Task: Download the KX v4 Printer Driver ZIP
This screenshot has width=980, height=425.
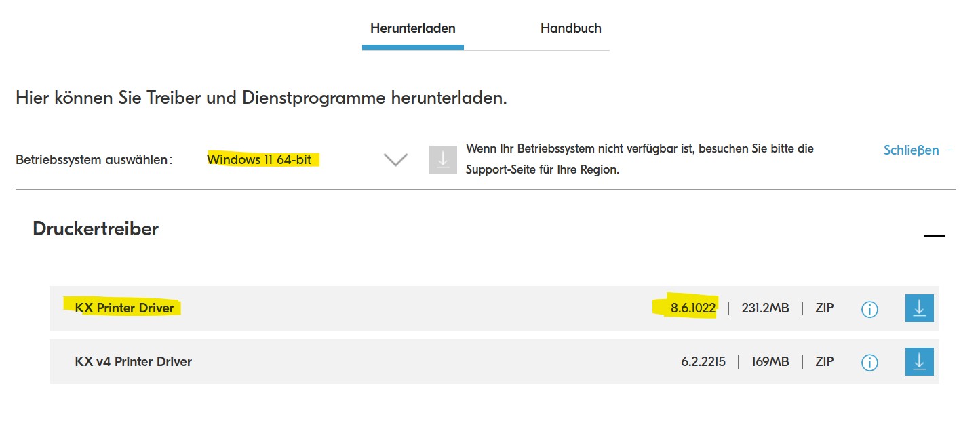Action: [919, 362]
